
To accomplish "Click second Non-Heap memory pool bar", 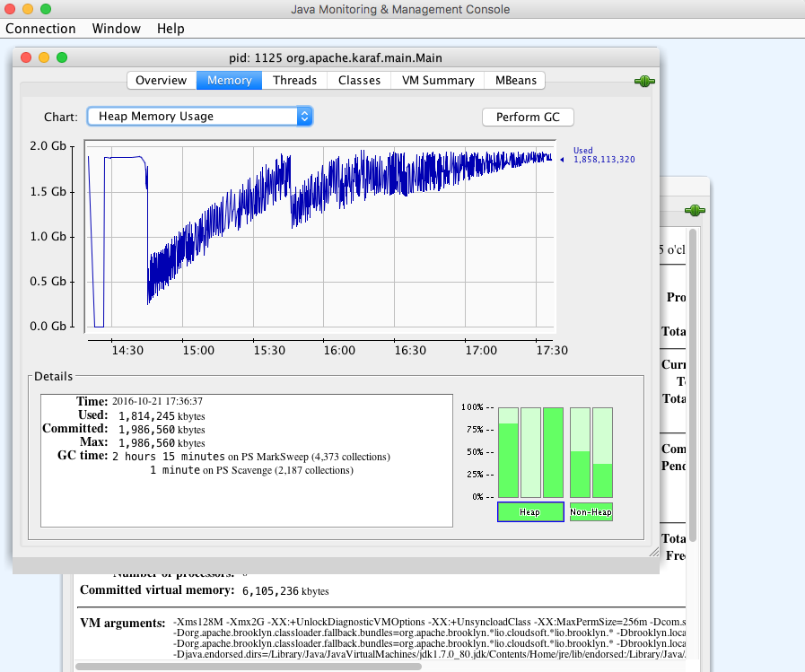I will pos(603,452).
